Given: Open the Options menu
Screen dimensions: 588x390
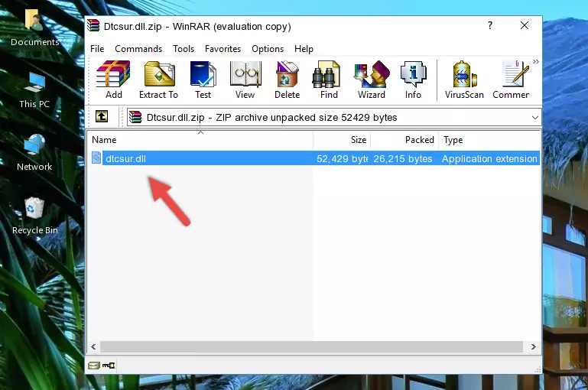Looking at the screenshot, I should pos(268,49).
